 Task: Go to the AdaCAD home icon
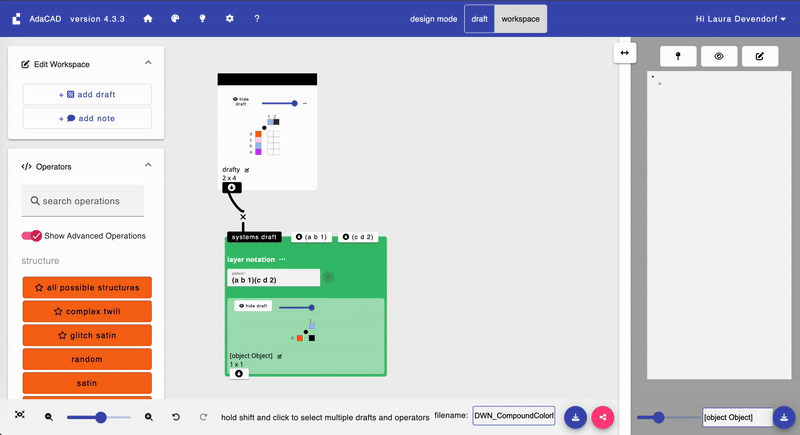coord(148,19)
